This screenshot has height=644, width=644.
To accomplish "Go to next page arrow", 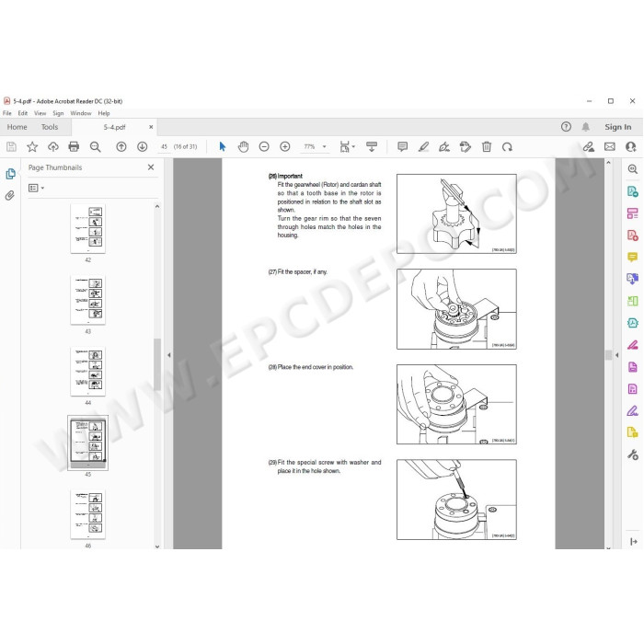I will 142,146.
